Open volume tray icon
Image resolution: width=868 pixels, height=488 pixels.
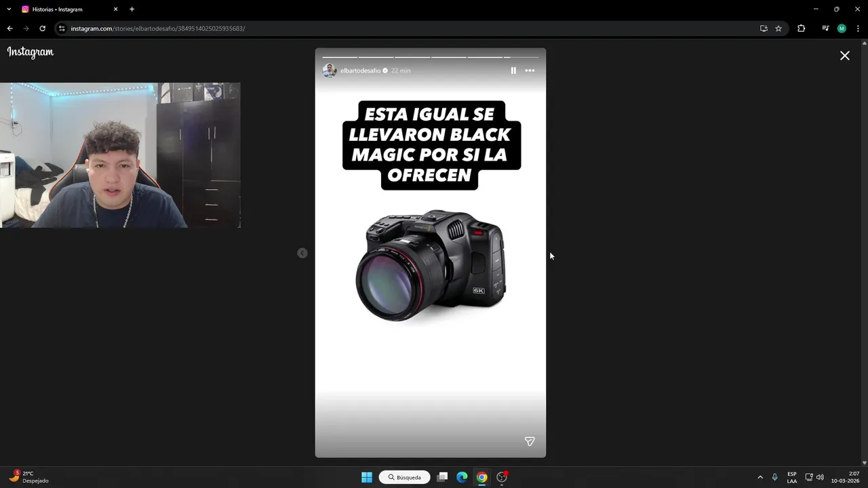pyautogui.click(x=820, y=477)
